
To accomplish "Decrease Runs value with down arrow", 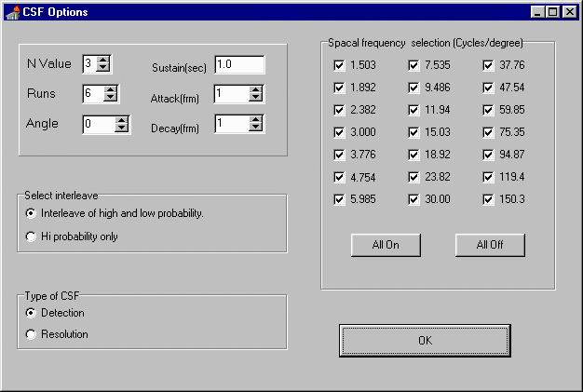I will [x=111, y=98].
